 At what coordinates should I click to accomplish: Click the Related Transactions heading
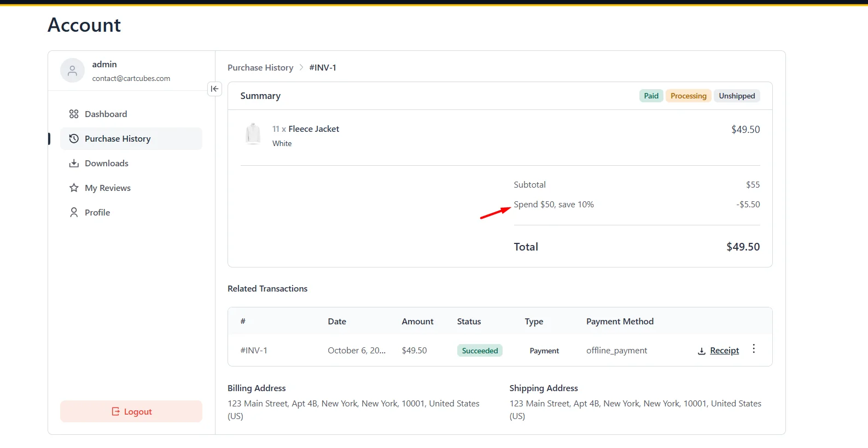(267, 289)
